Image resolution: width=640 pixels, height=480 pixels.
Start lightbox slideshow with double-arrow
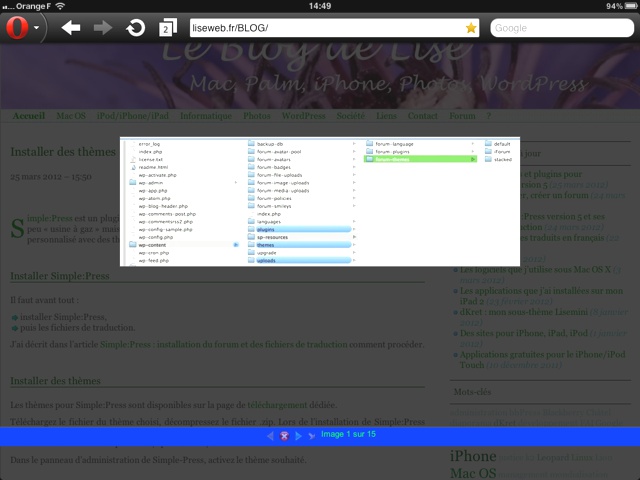click(x=312, y=436)
